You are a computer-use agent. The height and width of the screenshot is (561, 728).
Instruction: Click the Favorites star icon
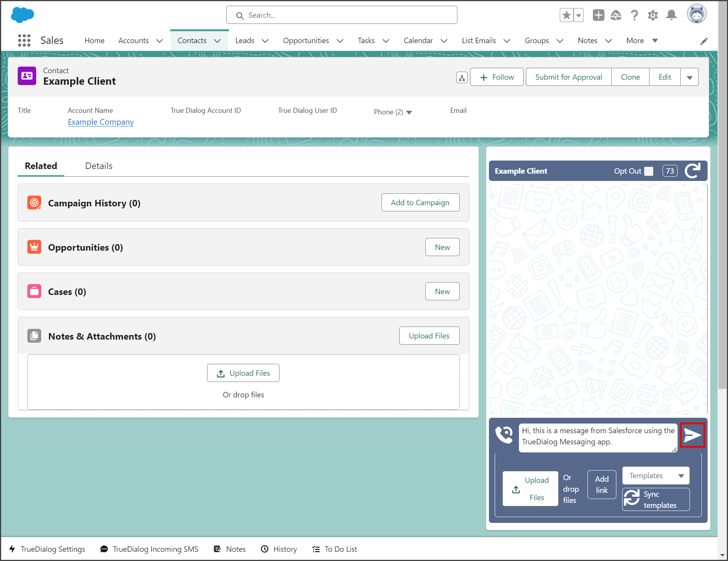click(566, 15)
